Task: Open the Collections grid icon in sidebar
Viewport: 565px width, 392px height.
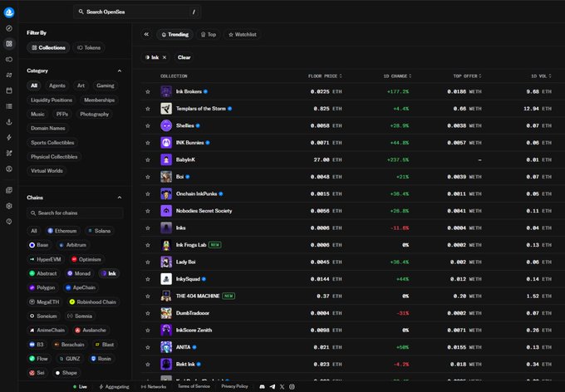Action: point(9,43)
